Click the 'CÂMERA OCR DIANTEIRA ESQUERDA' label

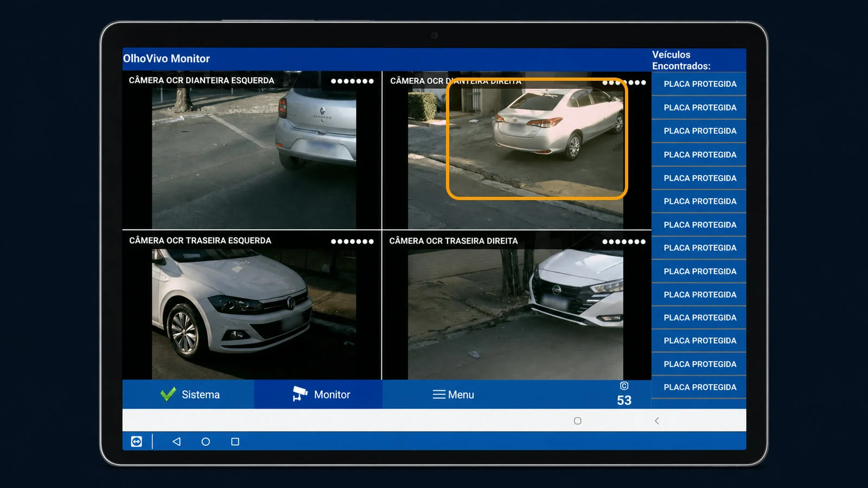coord(201,80)
